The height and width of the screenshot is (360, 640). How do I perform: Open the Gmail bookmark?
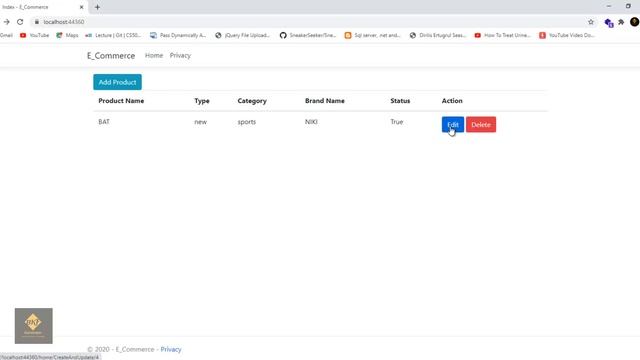click(x=6, y=36)
